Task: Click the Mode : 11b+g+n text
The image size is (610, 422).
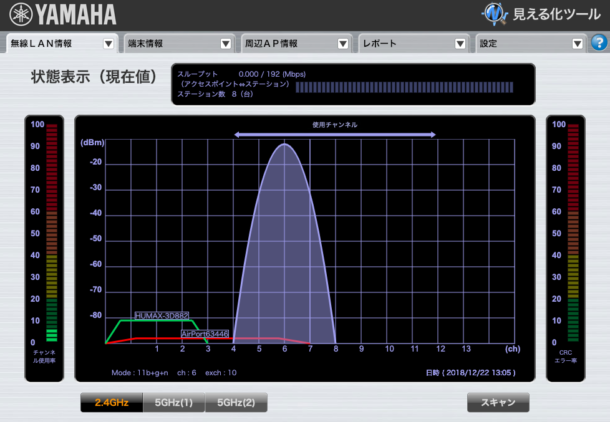Action: click(x=140, y=373)
